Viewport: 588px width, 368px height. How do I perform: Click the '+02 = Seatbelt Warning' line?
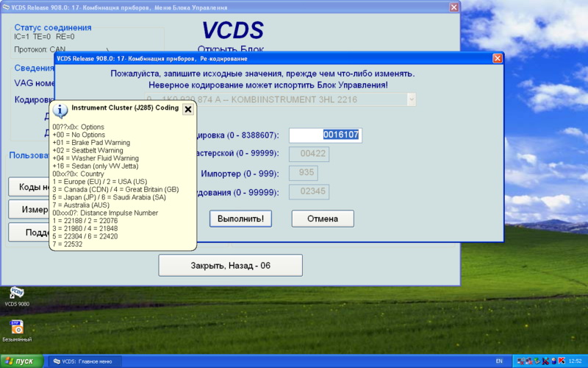87,150
